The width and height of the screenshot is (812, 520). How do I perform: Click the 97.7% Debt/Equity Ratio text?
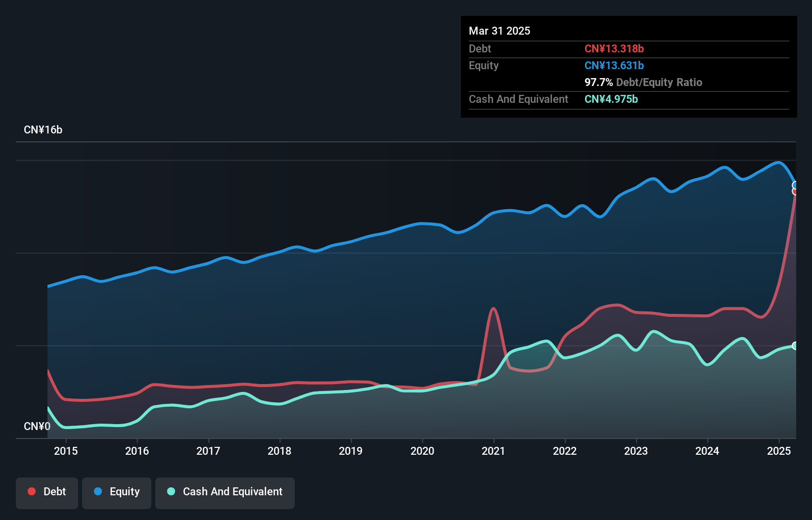click(643, 82)
